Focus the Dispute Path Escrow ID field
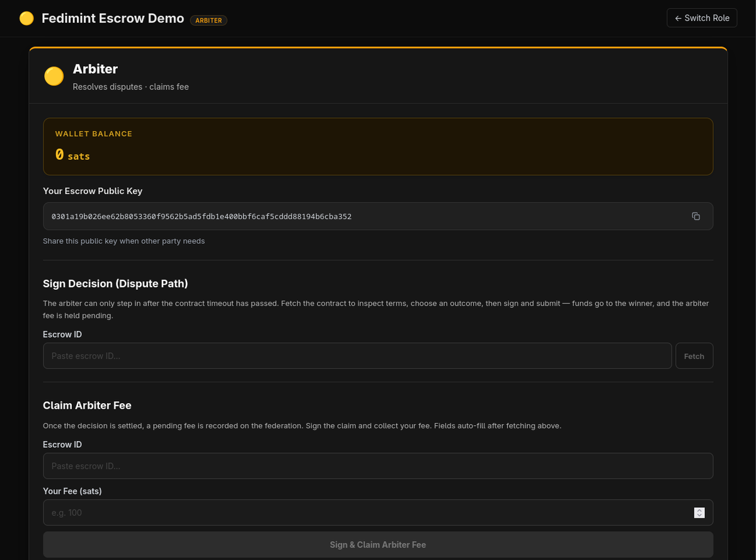This screenshot has width=756, height=560. coord(357,356)
